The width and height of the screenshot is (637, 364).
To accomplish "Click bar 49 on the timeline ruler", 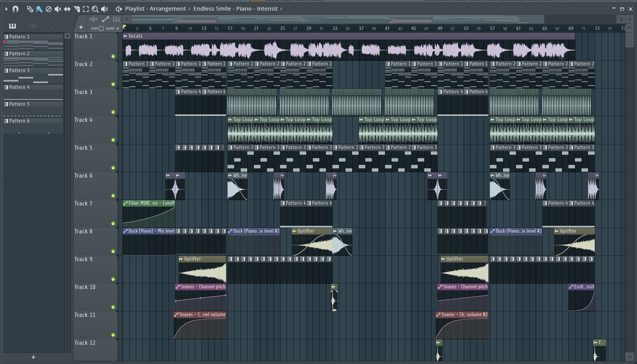I will pyautogui.click(x=440, y=29).
